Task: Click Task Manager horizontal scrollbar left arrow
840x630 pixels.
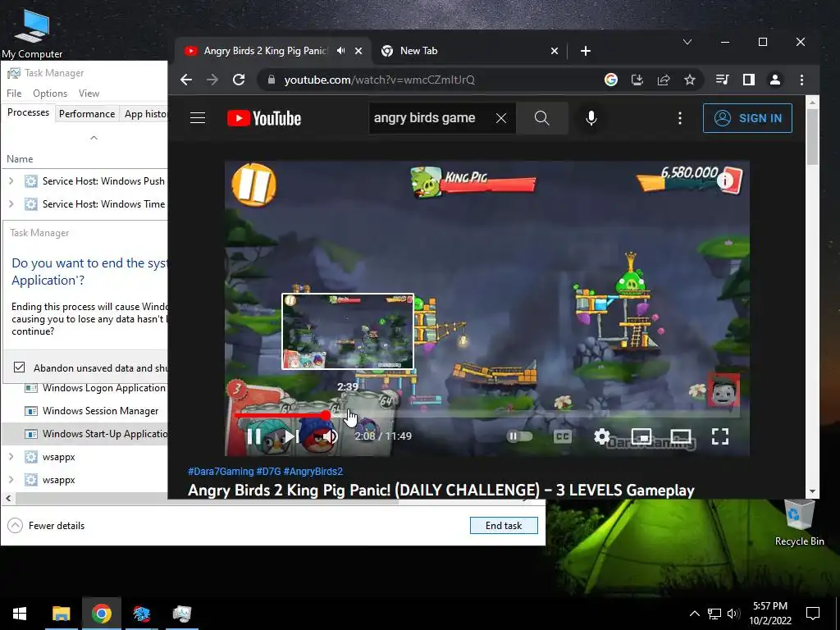Action: click(8, 498)
